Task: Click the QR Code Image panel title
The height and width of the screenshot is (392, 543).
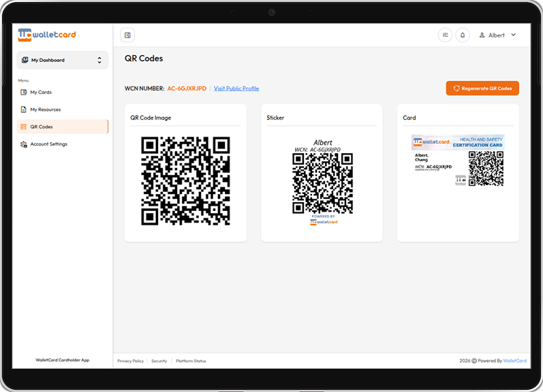Action: pyautogui.click(x=151, y=118)
